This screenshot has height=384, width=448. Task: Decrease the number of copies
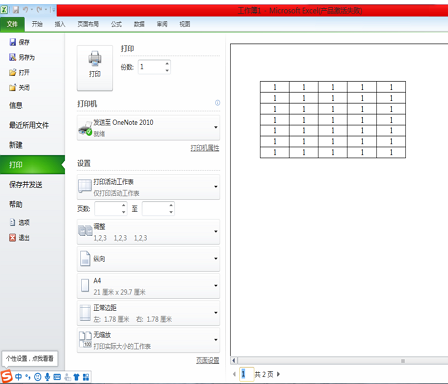(x=167, y=70)
